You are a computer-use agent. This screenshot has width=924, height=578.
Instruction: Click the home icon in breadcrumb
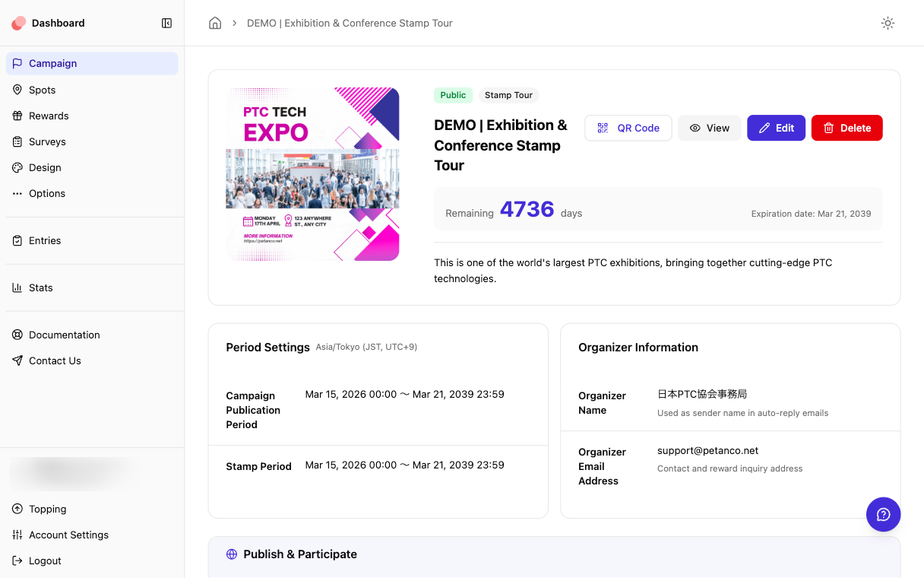pyautogui.click(x=215, y=23)
